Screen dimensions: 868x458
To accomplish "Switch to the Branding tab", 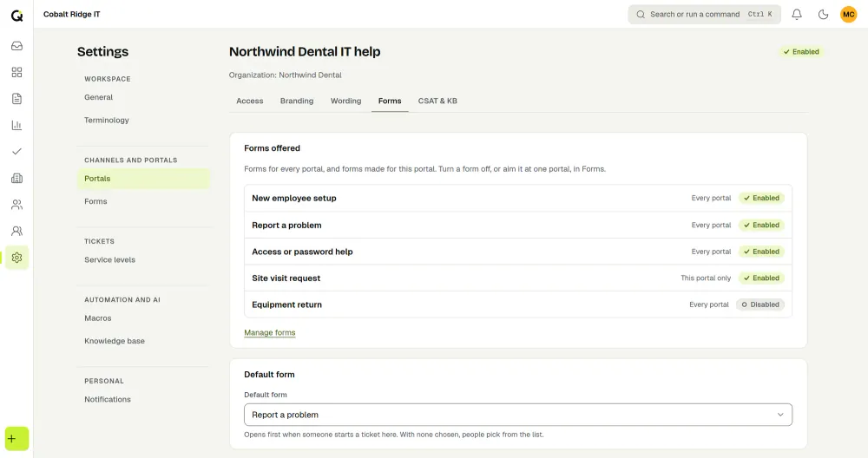I will point(297,101).
